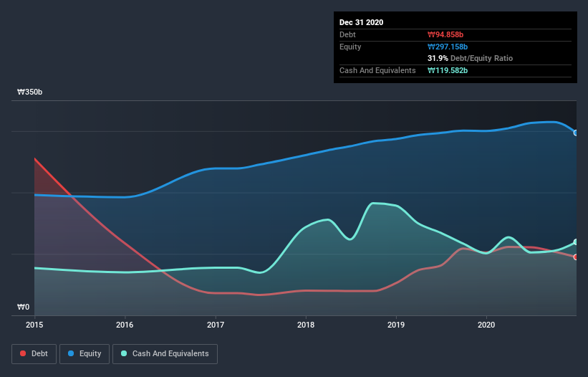Click the 2015 x-axis label
The image size is (588, 377).
pyautogui.click(x=34, y=325)
